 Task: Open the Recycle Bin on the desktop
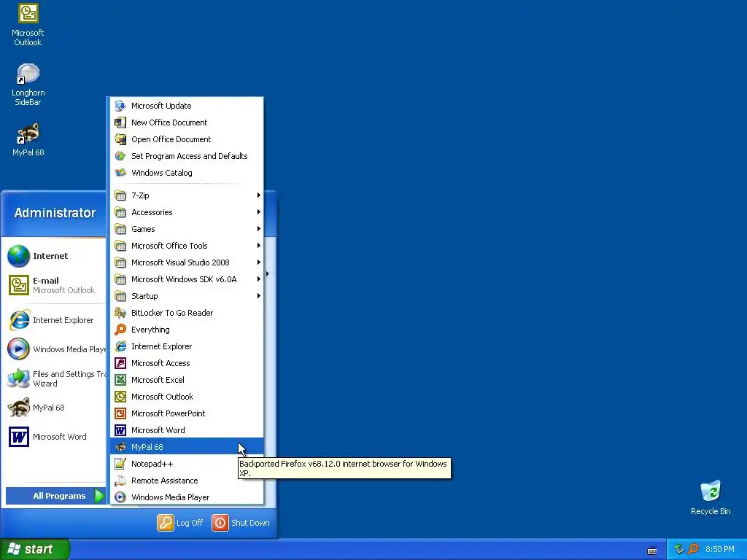pos(711,497)
